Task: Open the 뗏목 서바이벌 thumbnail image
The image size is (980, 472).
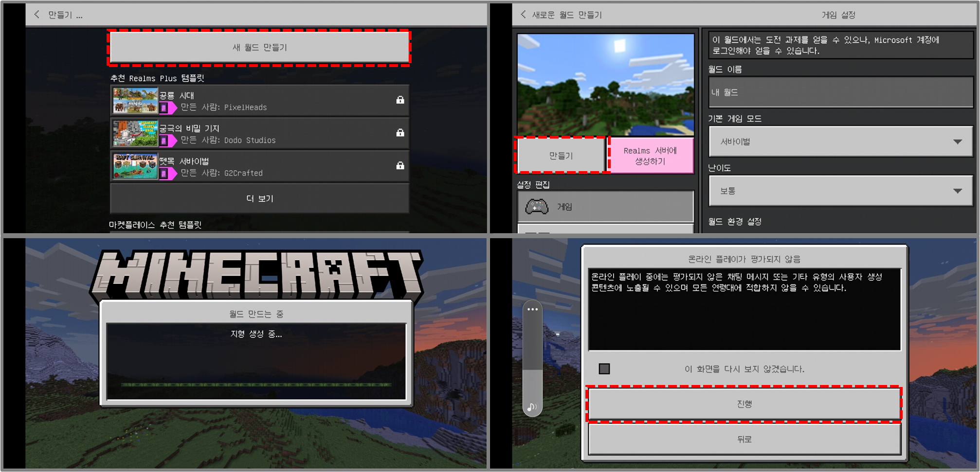Action: pos(135,167)
